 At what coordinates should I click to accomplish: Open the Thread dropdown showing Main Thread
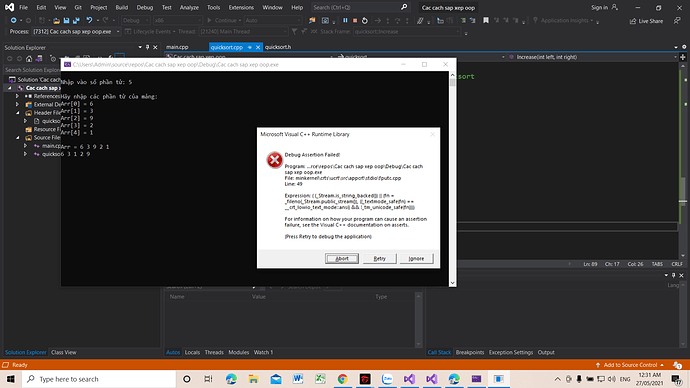pos(243,32)
